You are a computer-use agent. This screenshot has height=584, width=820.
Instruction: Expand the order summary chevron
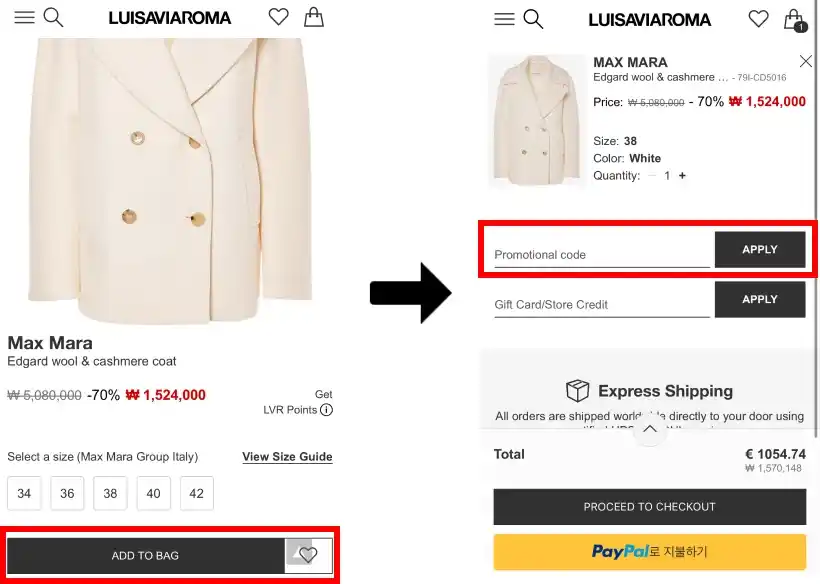click(649, 429)
